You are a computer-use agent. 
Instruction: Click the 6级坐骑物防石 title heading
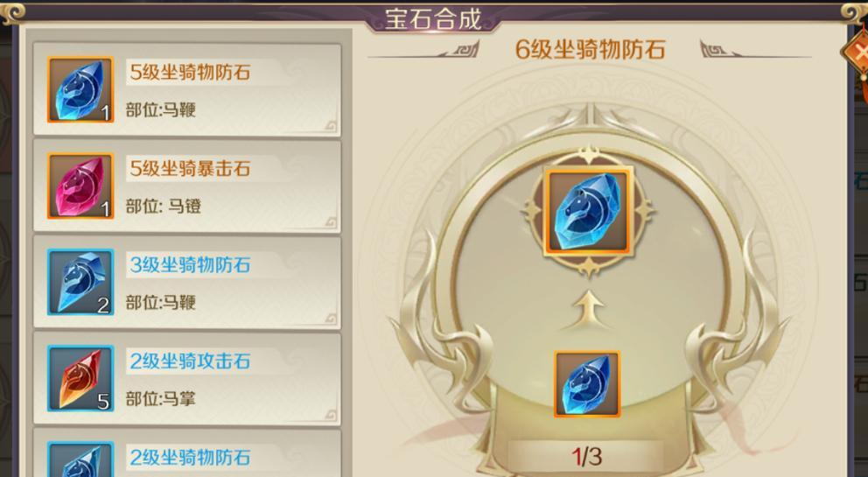(x=590, y=49)
